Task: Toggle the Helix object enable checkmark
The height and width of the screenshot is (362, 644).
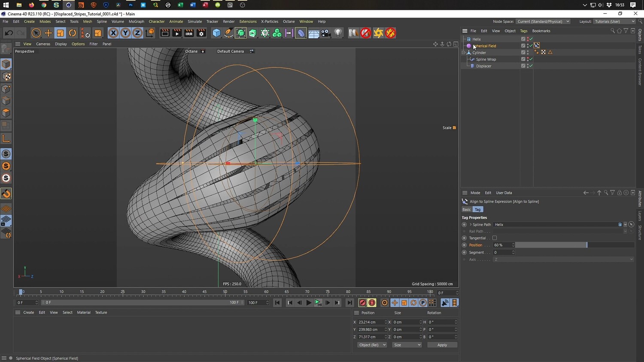Action: [531, 39]
